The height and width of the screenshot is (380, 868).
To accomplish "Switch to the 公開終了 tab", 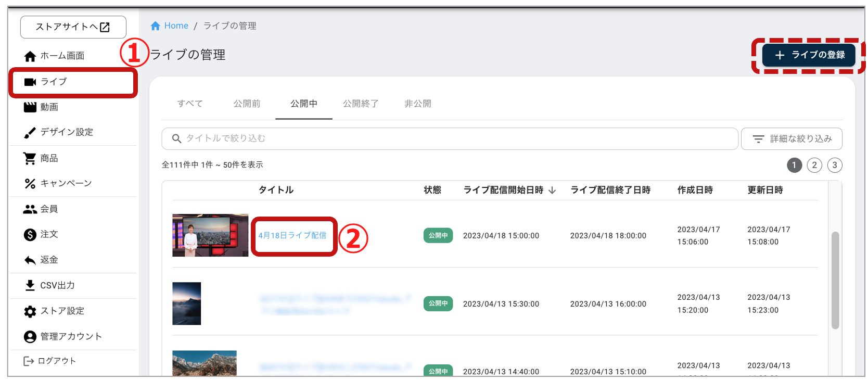I will 360,104.
